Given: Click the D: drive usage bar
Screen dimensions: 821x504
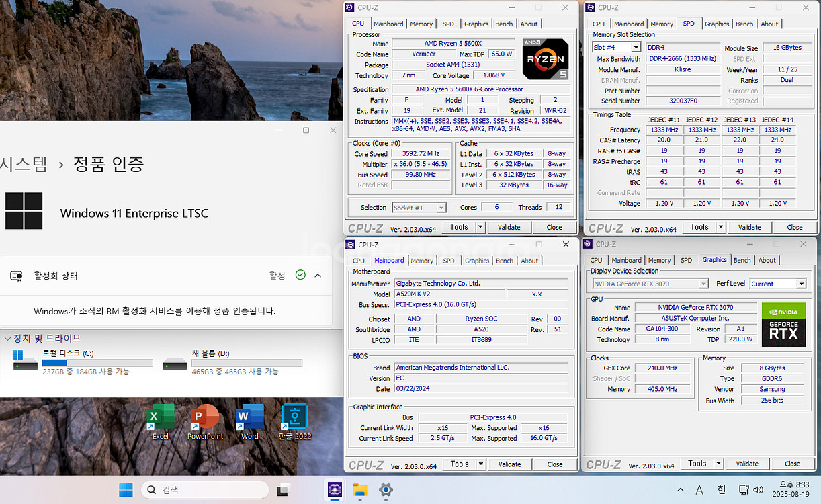Looking at the screenshot, I should [x=247, y=362].
